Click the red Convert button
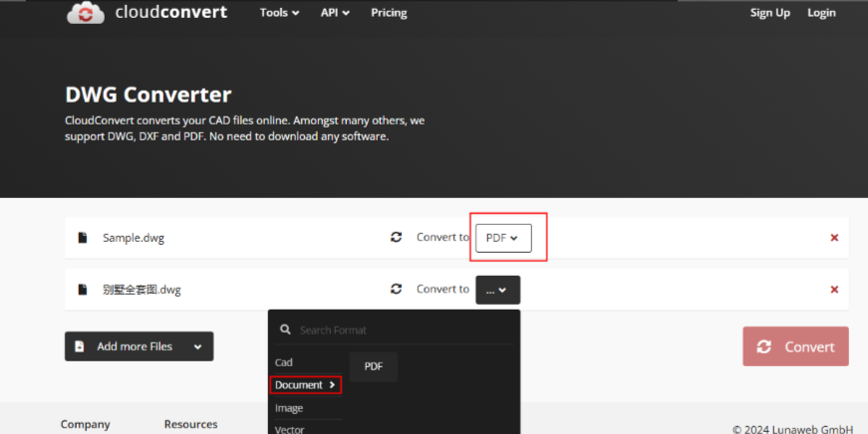This screenshot has width=868, height=434. coord(795,346)
